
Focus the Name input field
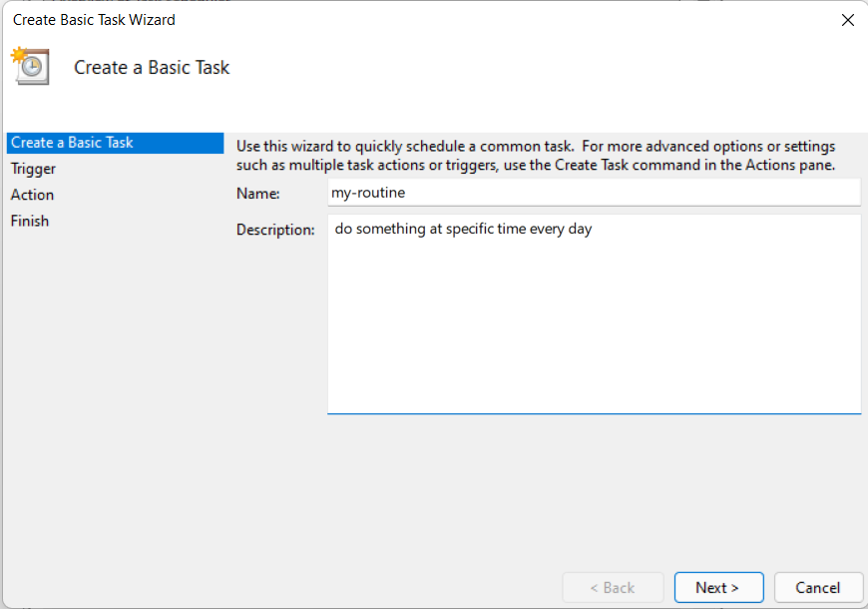(594, 193)
